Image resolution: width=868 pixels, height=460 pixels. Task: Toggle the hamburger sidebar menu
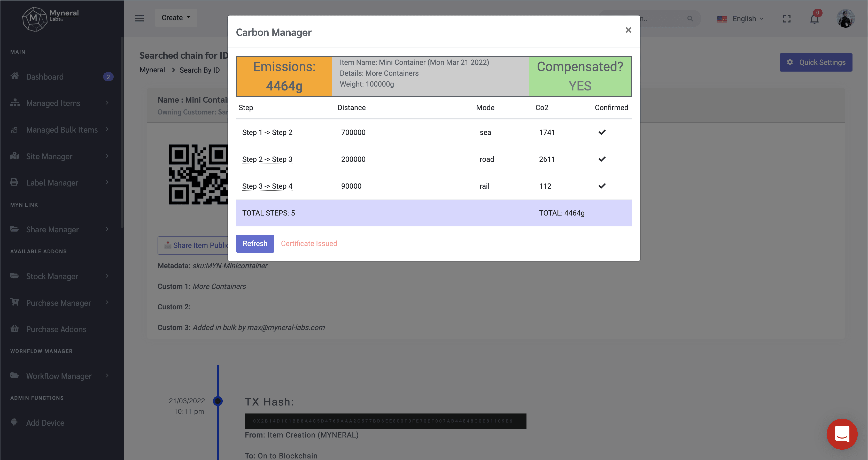(139, 18)
